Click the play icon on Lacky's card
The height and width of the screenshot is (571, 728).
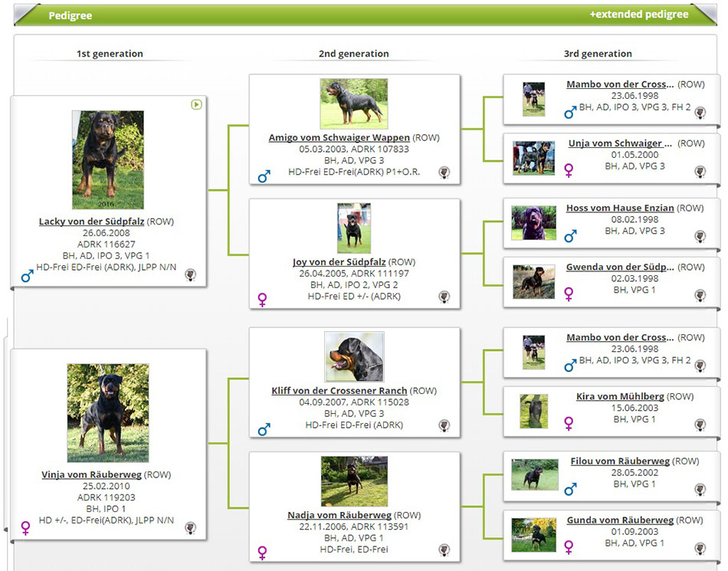(196, 104)
